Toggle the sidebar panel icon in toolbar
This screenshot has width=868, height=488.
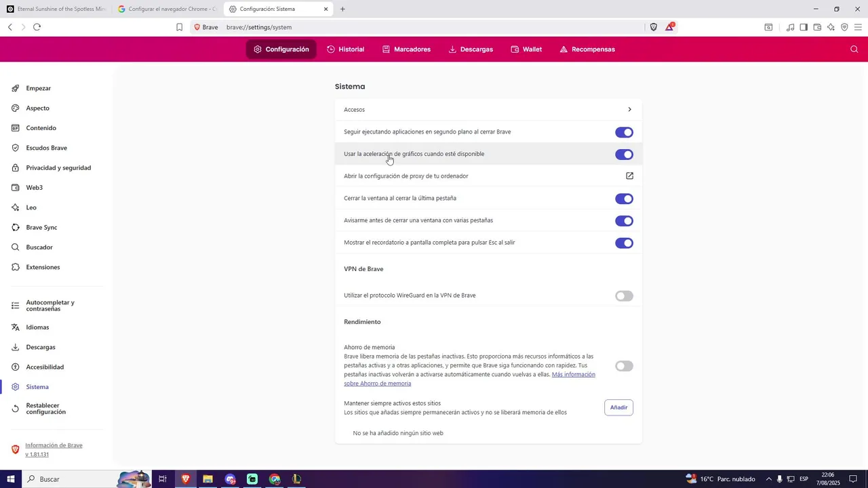pos(804,27)
